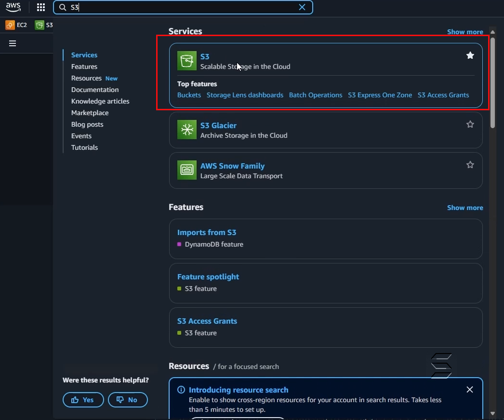Image resolution: width=504 pixels, height=420 pixels.
Task: Favorite S3 Glacier with the star
Action: pos(470,124)
